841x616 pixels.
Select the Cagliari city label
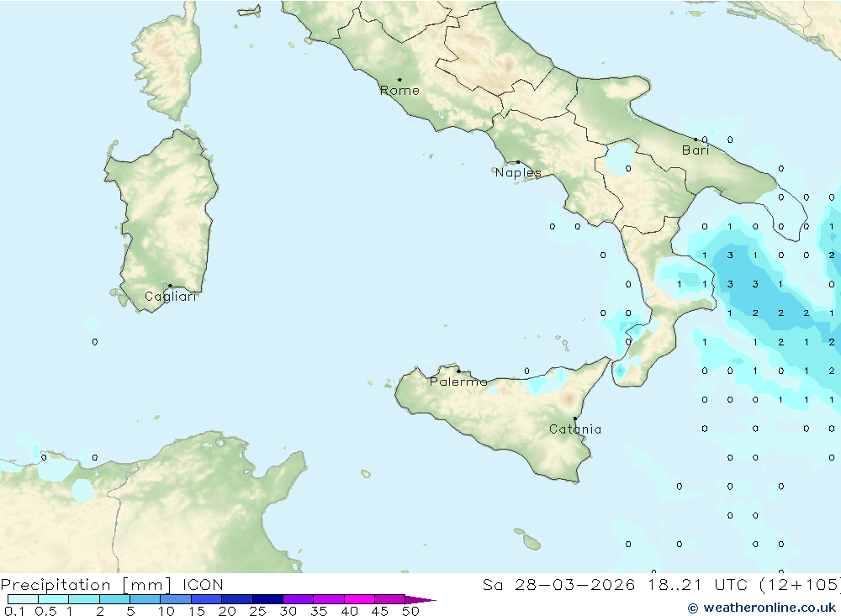(171, 297)
